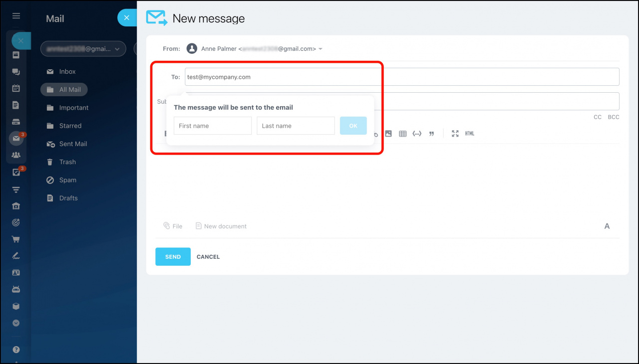
Task: Open the chat messenger sidebar icon
Action: (15, 72)
